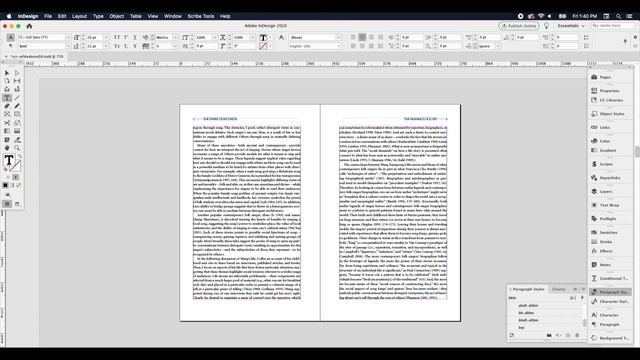Switch to the Character Styles tab

tap(559, 289)
